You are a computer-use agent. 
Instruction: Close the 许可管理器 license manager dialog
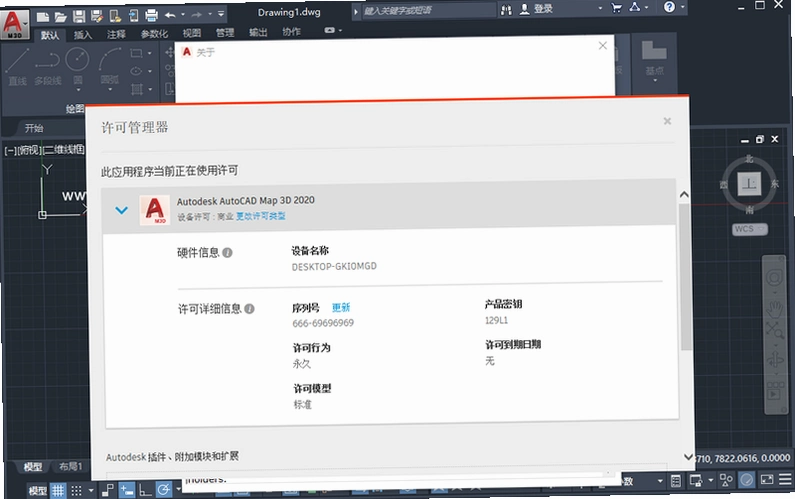pos(667,121)
